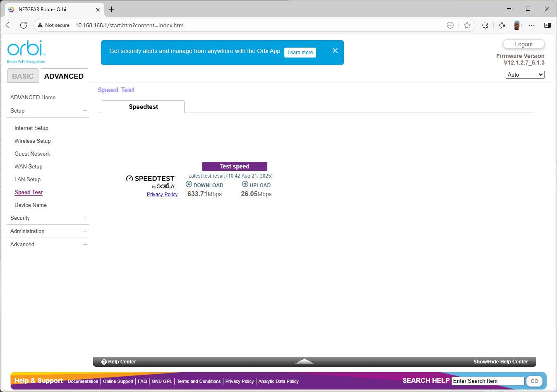Click Learn more in the banner
Image resolution: width=557 pixels, height=392 pixels.
300,53
